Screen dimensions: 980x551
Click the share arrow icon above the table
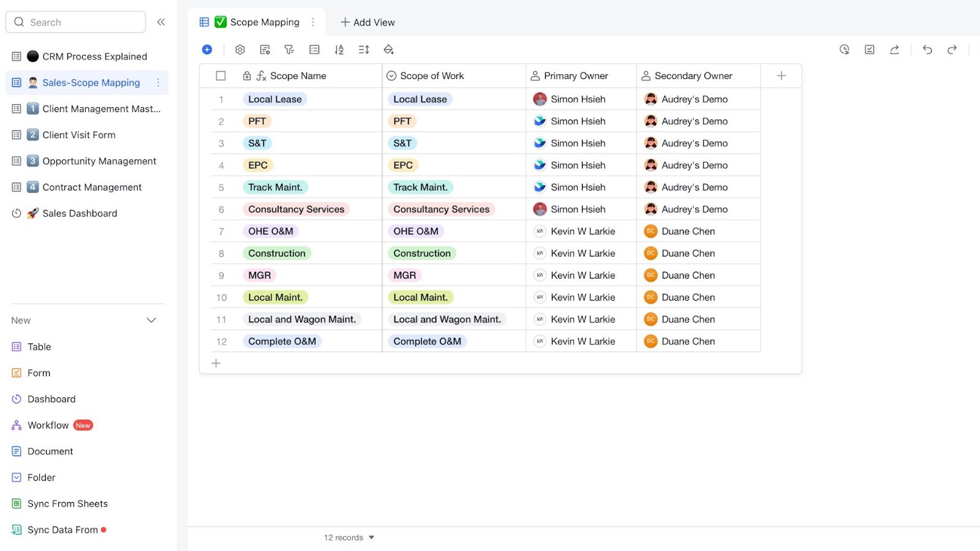point(894,50)
